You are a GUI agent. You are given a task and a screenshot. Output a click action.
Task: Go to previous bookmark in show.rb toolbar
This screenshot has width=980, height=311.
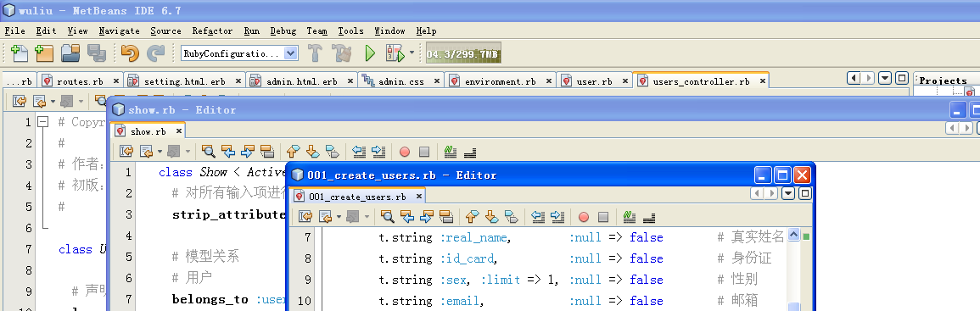point(293,151)
